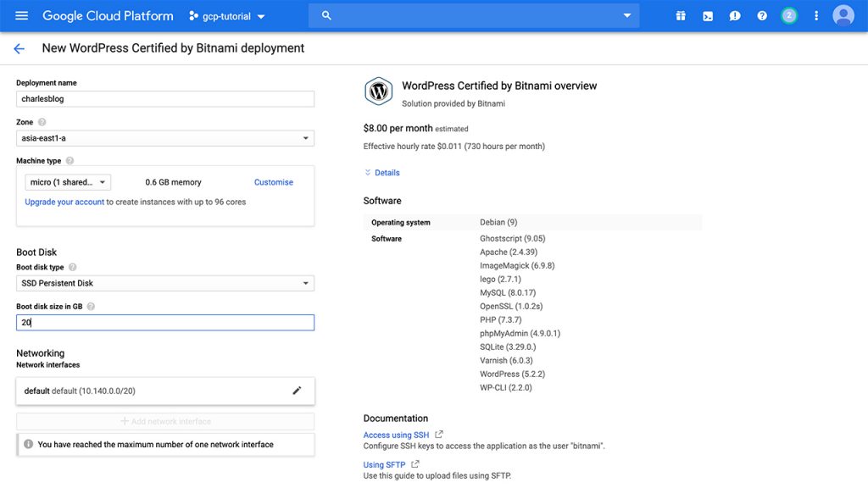Open the help question mark icon
868x488 pixels.
click(762, 16)
